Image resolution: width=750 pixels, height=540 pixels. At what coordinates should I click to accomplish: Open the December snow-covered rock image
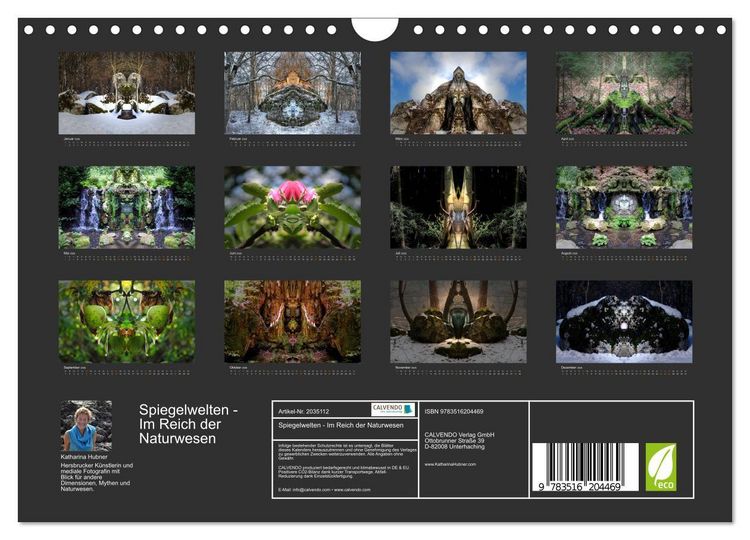click(x=624, y=321)
